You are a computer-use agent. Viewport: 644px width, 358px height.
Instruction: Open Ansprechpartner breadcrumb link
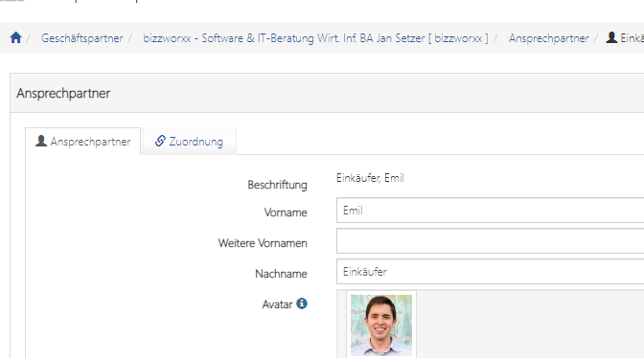pyautogui.click(x=548, y=38)
